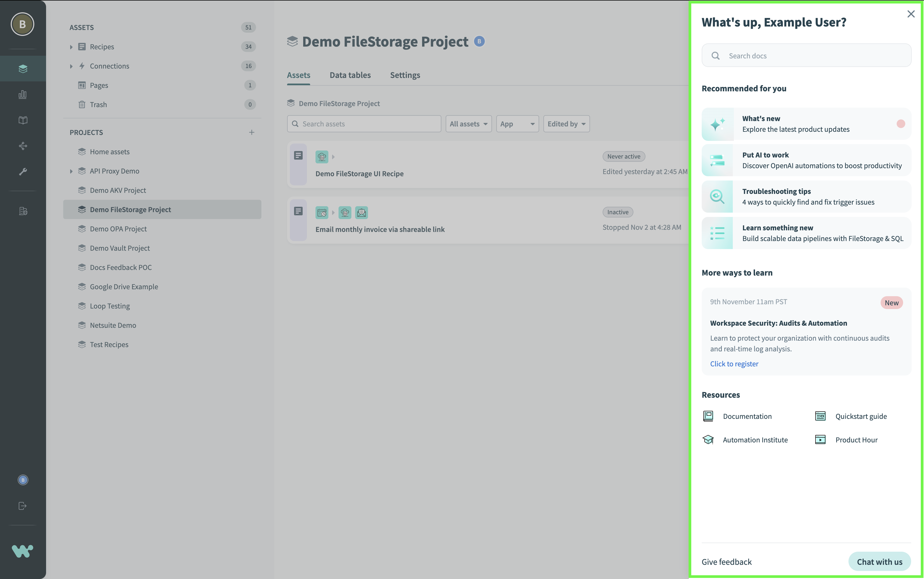Click to register for Workspace Security webinar

[734, 363]
